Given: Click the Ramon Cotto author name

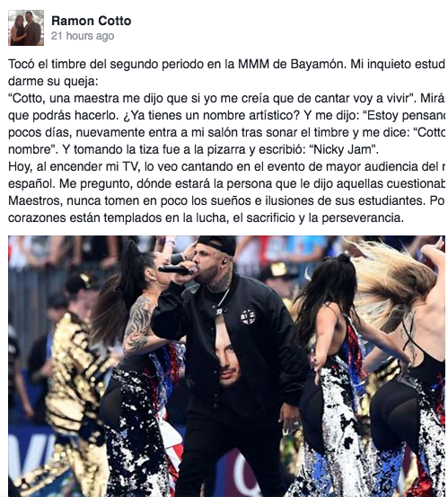Looking at the screenshot, I should click(x=92, y=21).
